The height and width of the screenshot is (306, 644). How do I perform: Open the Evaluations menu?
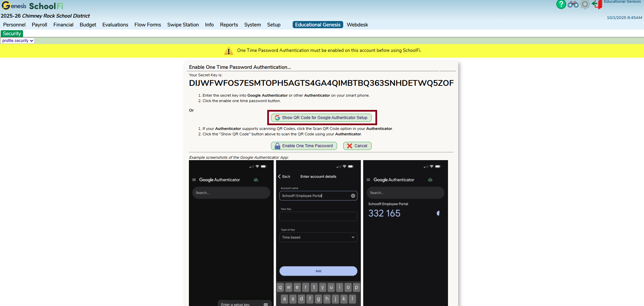point(115,25)
